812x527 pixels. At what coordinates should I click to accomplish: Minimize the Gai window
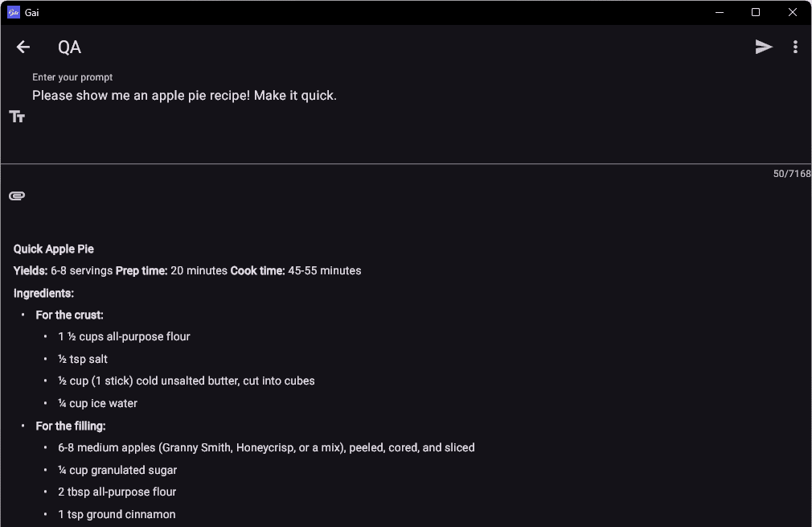pos(720,12)
